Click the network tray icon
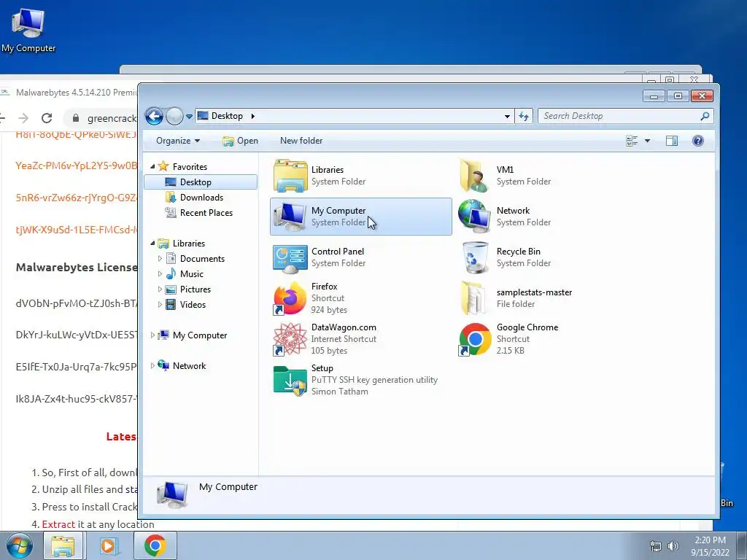Image resolution: width=747 pixels, height=560 pixels. (656, 546)
